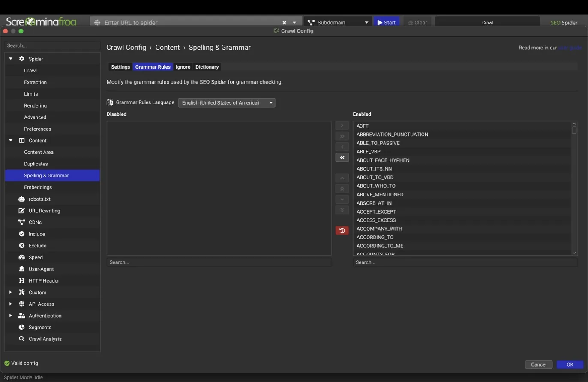
Task: Click the config tree Search field
Action: point(52,45)
